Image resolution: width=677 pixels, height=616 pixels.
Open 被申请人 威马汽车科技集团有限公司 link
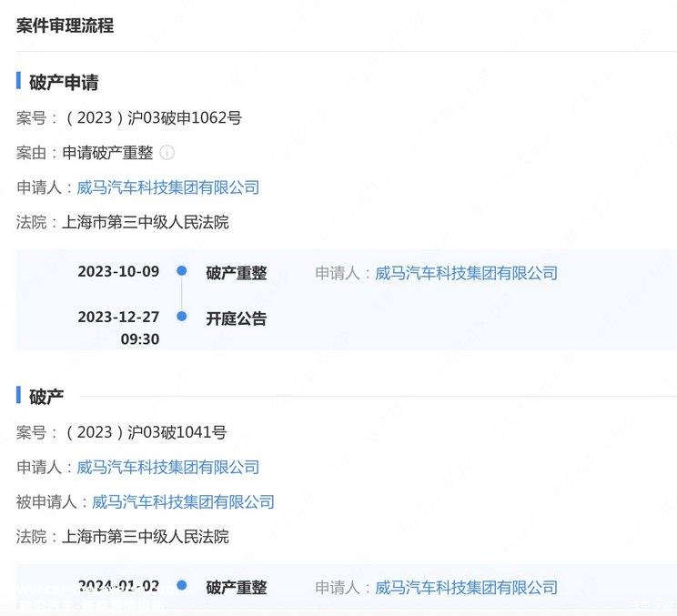click(x=183, y=501)
